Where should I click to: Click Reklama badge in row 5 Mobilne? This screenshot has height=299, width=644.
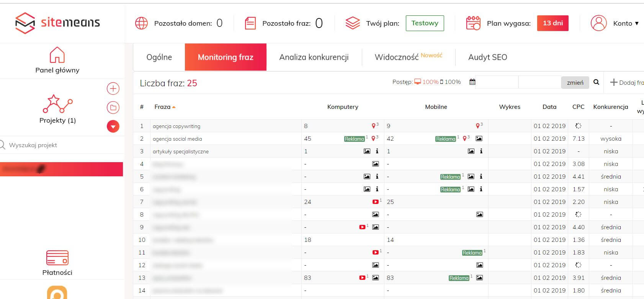click(x=450, y=177)
